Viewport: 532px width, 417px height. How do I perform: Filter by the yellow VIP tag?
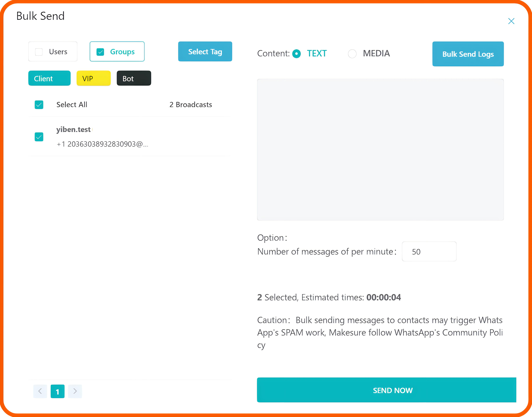[x=94, y=78]
